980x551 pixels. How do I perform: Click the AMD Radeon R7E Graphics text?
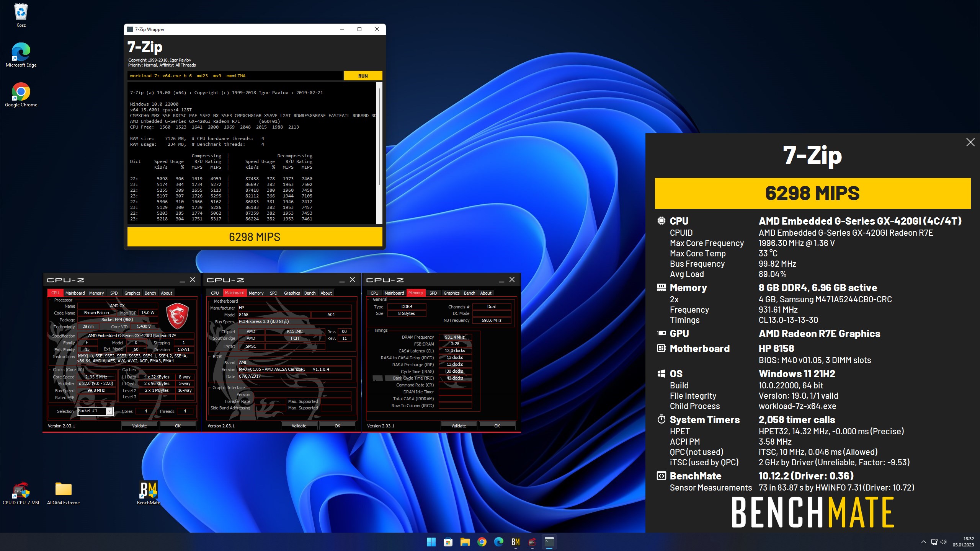coord(820,334)
